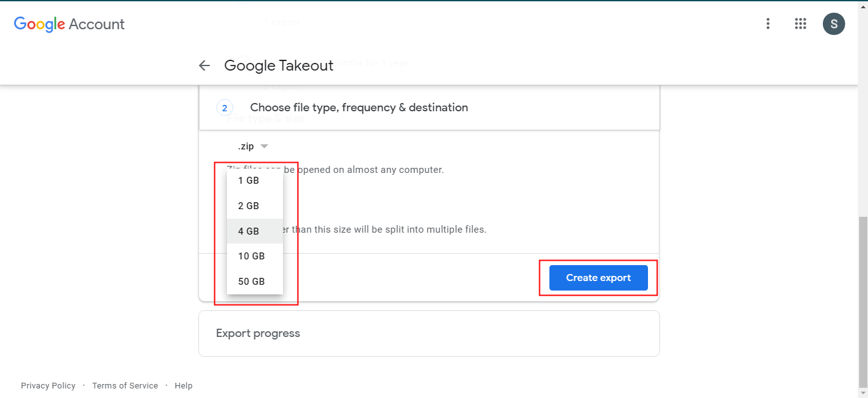Pick the highlighted 4 GB option
868x398 pixels.
coord(249,231)
